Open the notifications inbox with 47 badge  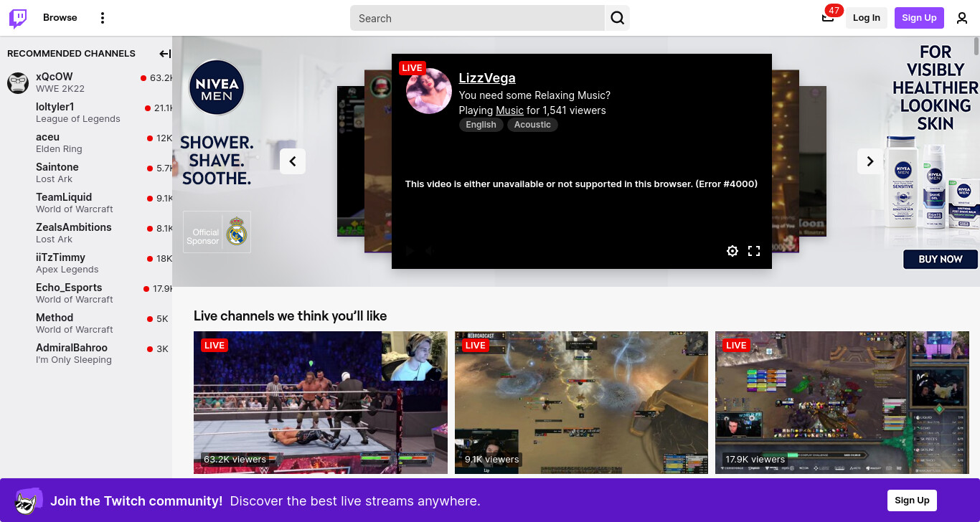tap(828, 18)
